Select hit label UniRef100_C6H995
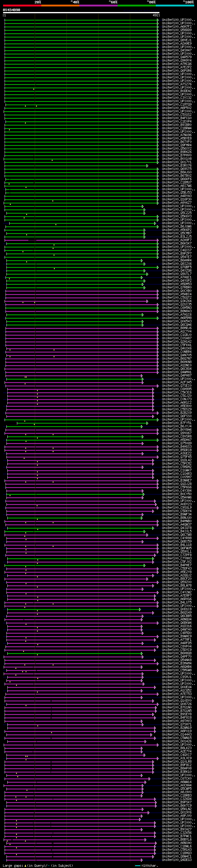This screenshot has width=197, height=868. point(177,389)
